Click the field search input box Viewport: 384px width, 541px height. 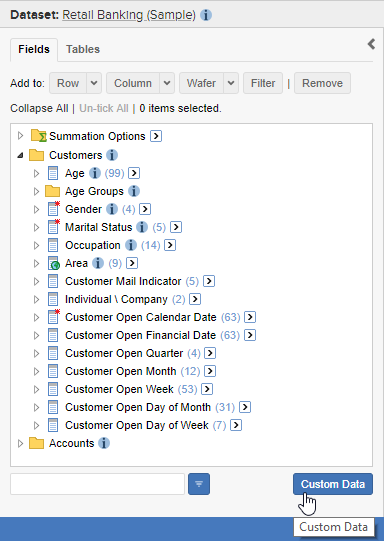tap(98, 484)
